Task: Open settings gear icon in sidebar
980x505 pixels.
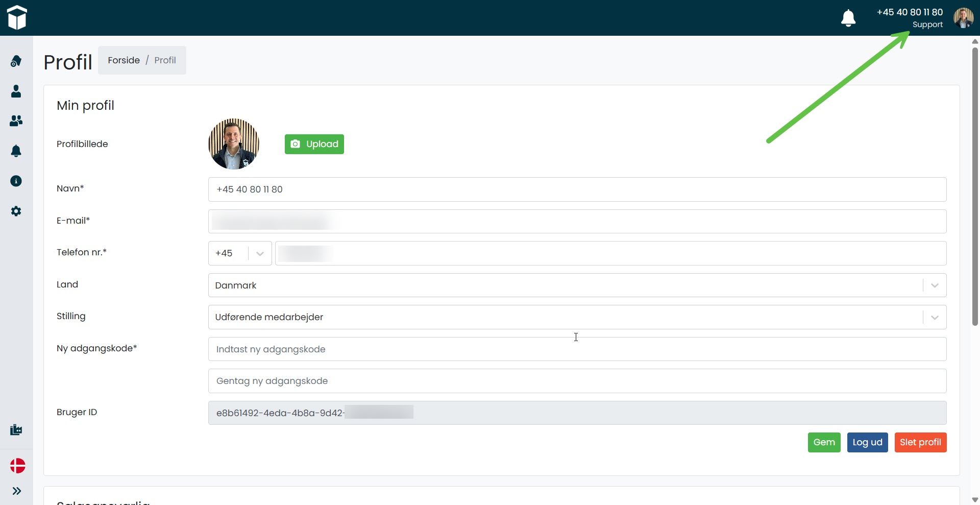Action: 16,211
